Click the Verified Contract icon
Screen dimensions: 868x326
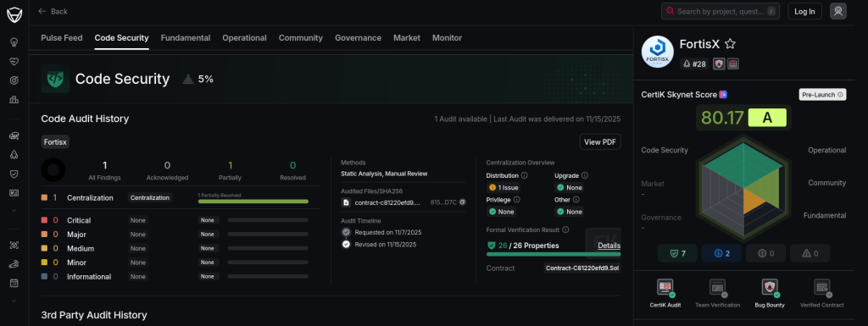(x=822, y=288)
